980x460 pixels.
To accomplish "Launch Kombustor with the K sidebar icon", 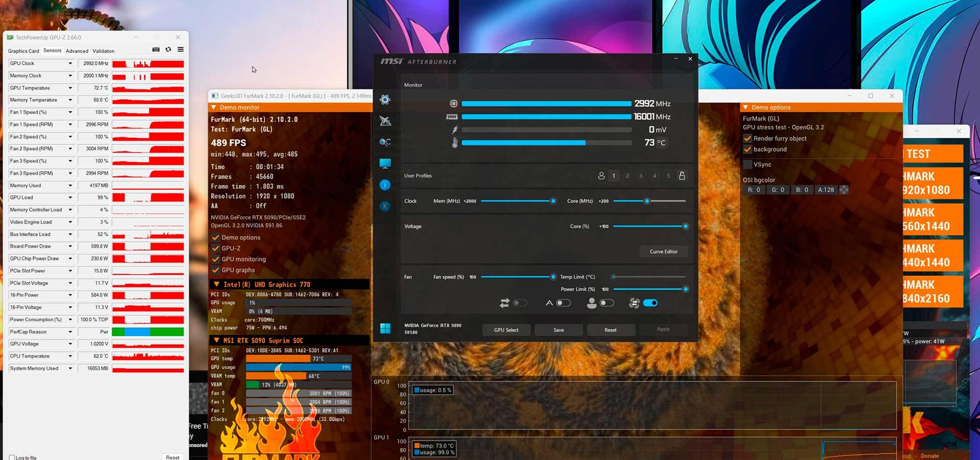I will click(x=385, y=206).
